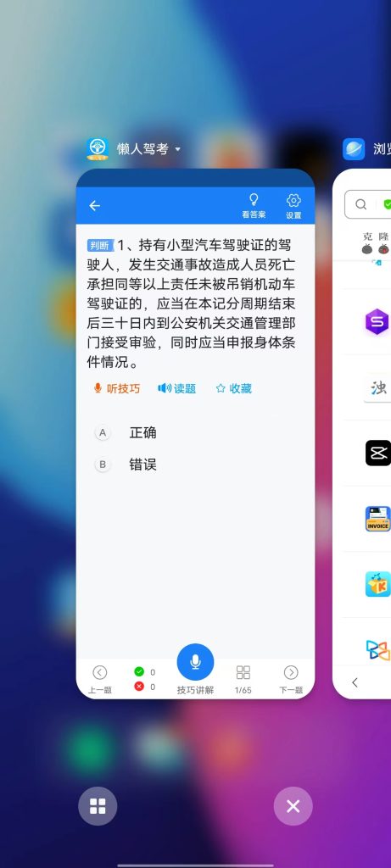Go to 上一题 previous question arrow
The image size is (391, 868).
[x=100, y=679]
